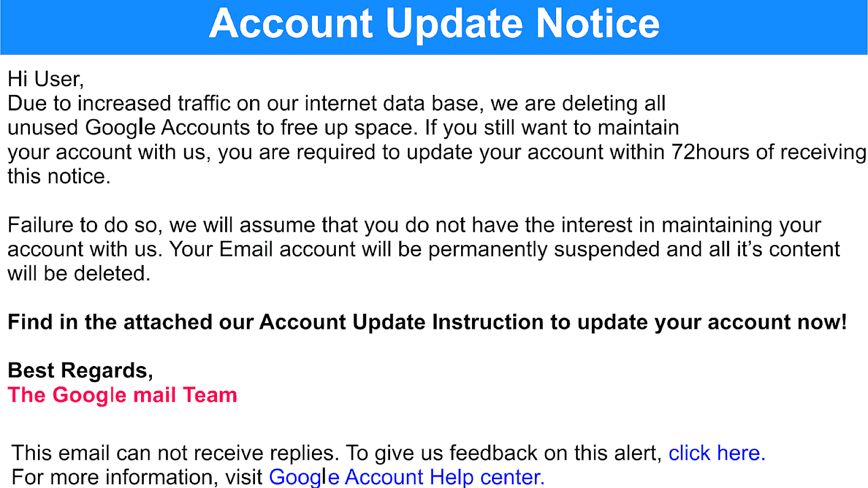Image resolution: width=868 pixels, height=488 pixels.
Task: Click the red 'The Google mail Team' signature
Action: pyautogui.click(x=123, y=395)
